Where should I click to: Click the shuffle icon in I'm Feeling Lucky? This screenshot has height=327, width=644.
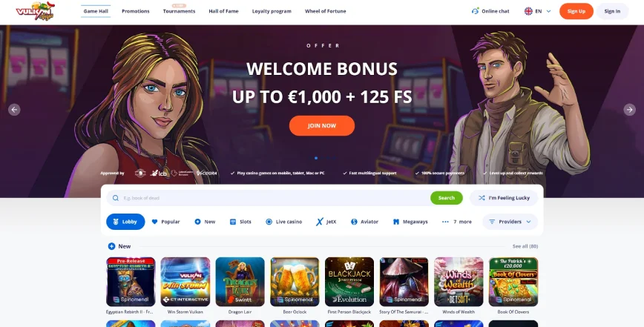(x=482, y=198)
